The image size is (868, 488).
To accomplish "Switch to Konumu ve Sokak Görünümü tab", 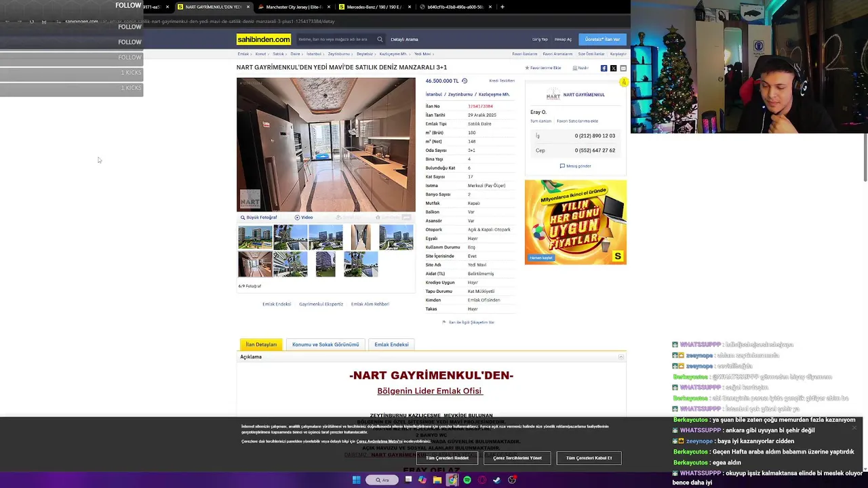I will click(325, 344).
